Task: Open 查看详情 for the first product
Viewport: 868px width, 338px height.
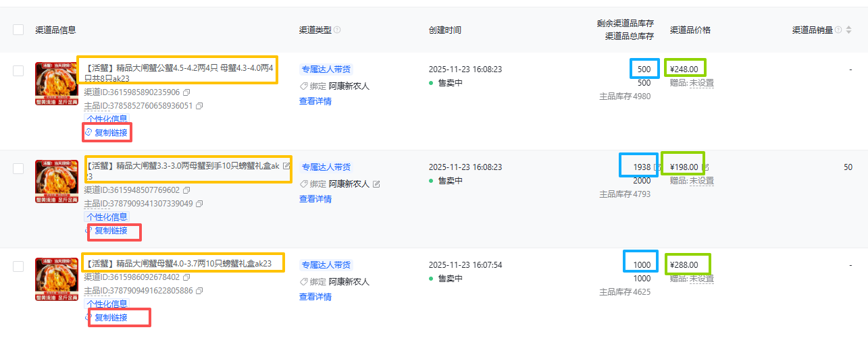Action: coord(315,101)
